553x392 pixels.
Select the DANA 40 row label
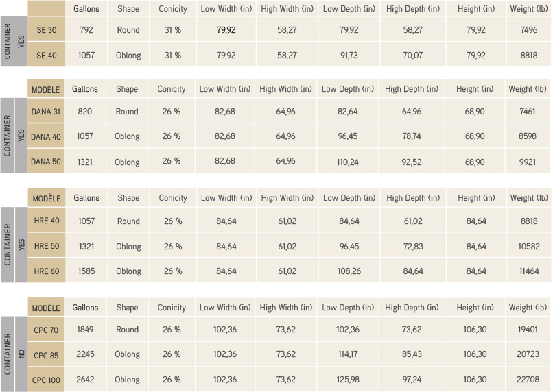coord(47,137)
